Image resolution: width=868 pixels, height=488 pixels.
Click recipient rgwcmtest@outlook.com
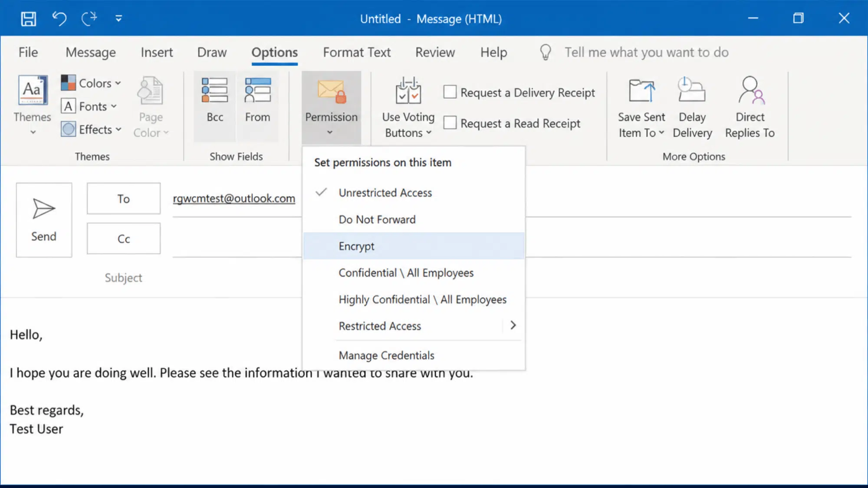click(x=234, y=198)
